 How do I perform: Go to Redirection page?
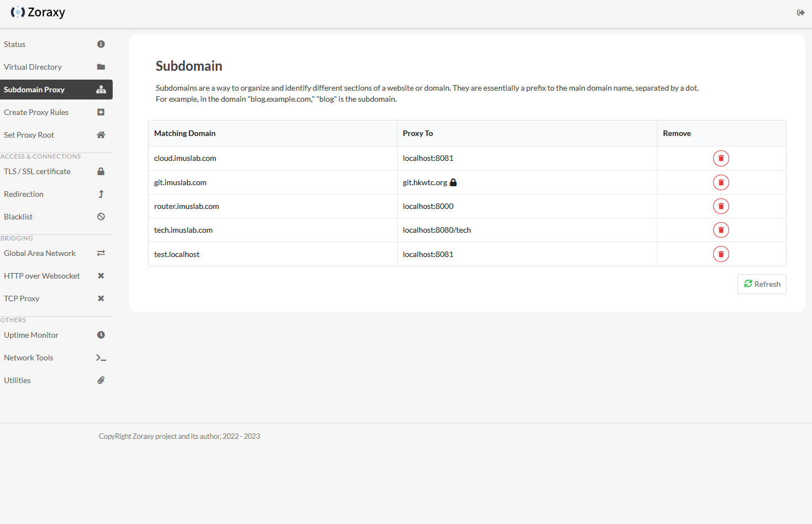56,194
